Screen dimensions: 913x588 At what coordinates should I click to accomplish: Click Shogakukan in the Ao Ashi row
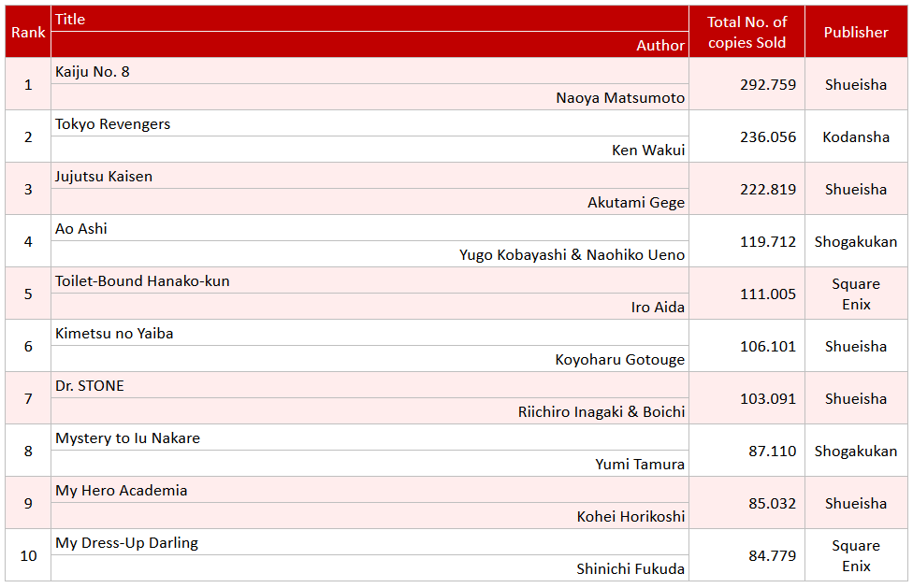tap(856, 241)
